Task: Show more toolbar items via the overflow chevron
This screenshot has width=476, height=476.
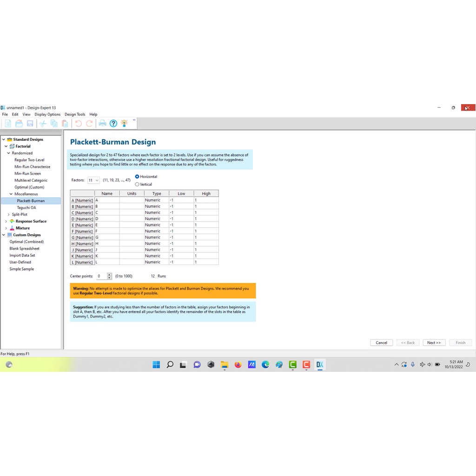Action: 134,120
